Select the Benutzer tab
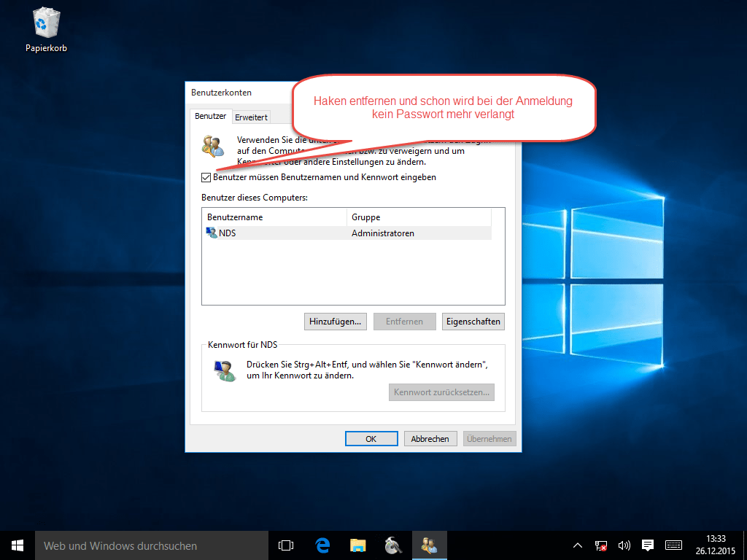 click(x=210, y=116)
